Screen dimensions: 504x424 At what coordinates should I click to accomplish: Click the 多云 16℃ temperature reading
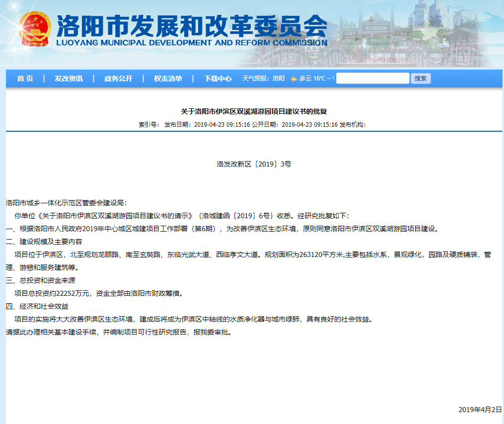point(316,79)
